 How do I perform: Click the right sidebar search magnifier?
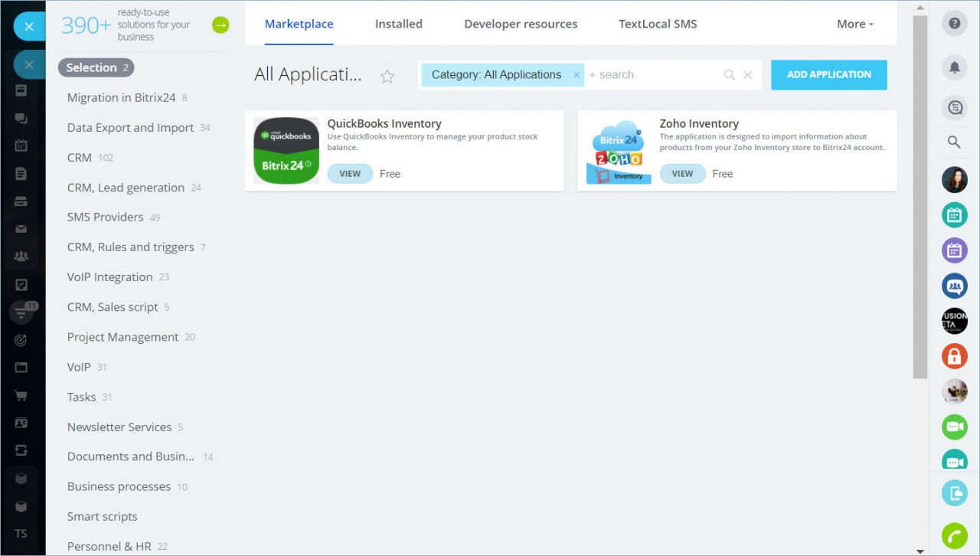[x=954, y=142]
